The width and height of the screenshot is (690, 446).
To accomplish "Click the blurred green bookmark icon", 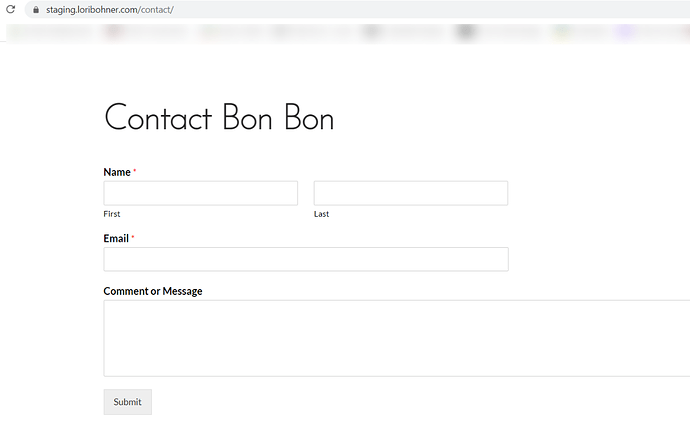I will [563, 31].
